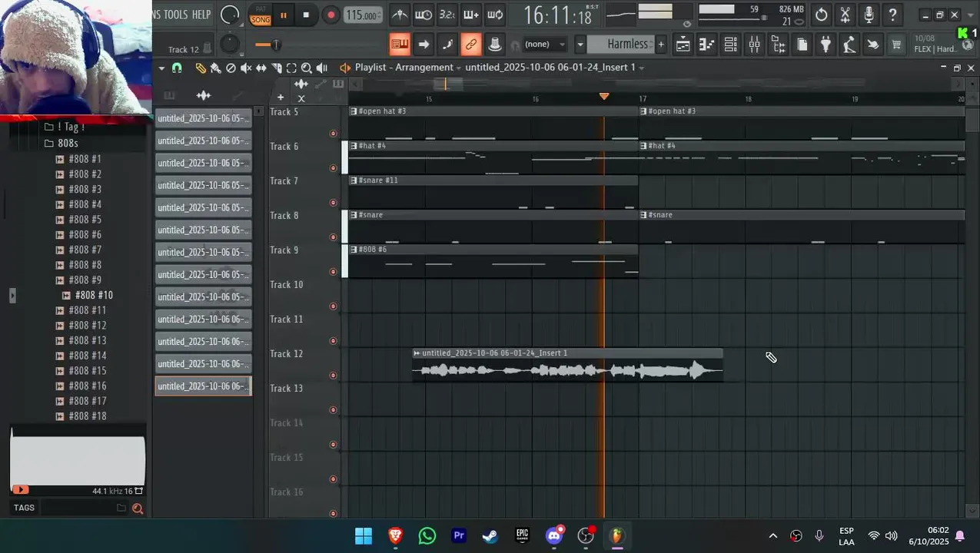980x553 pixels.
Task: Switch between PAT and SONG mode
Action: tap(261, 15)
